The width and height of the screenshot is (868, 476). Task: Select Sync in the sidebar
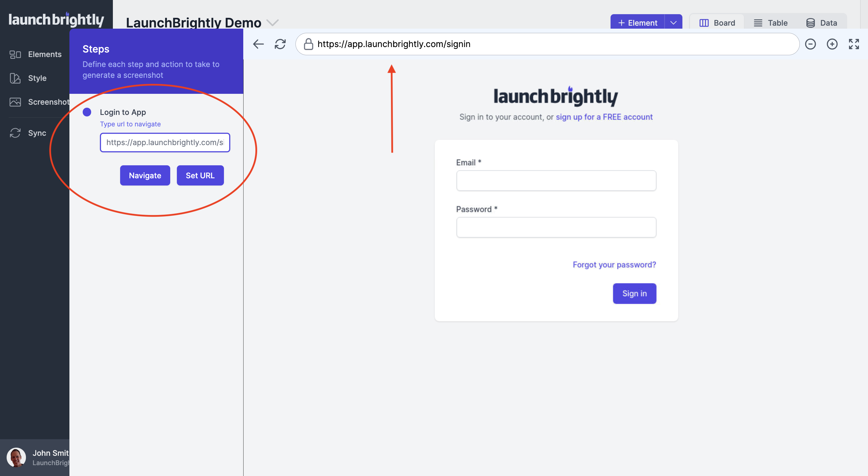point(37,133)
